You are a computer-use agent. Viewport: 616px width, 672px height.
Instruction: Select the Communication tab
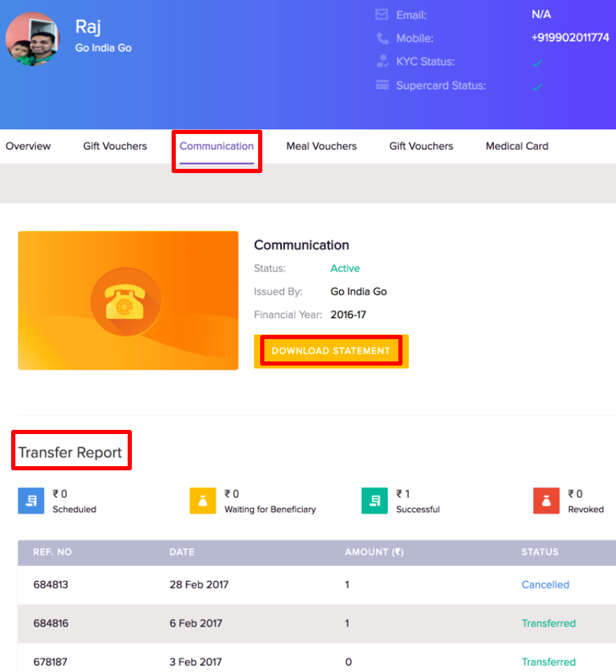(216, 146)
